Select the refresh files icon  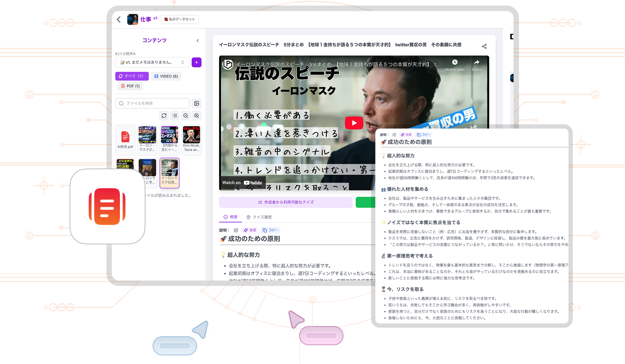(x=164, y=115)
